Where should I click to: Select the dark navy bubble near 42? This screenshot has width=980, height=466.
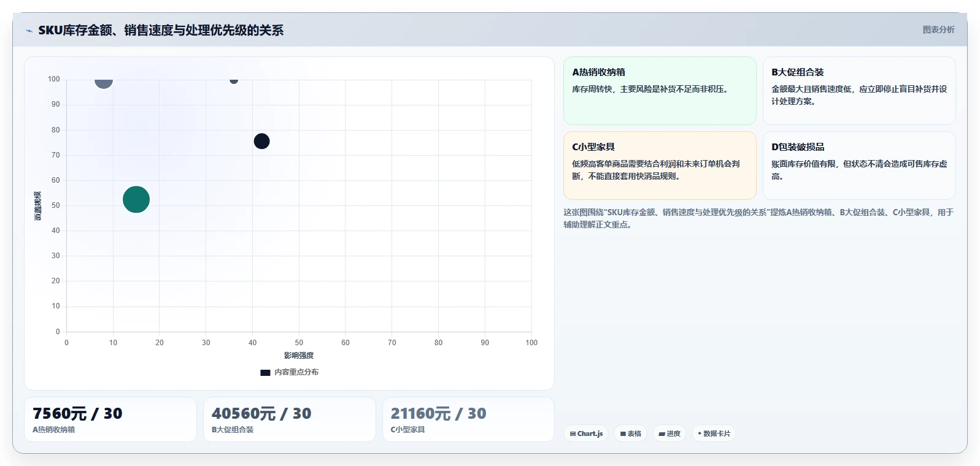(x=262, y=141)
